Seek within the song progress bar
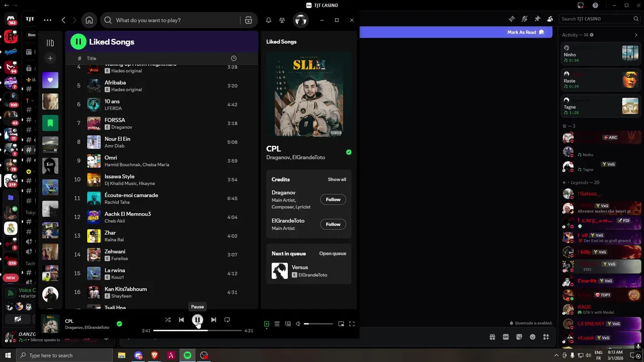Viewport: 644px width, 362px height. pos(197,331)
